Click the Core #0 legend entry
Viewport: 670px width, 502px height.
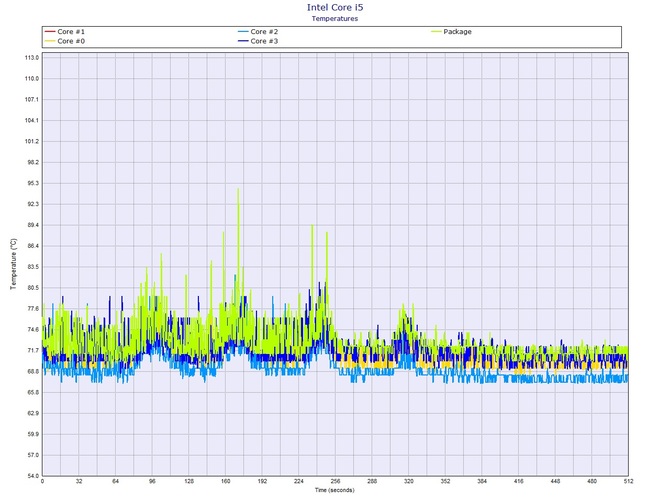click(x=65, y=41)
